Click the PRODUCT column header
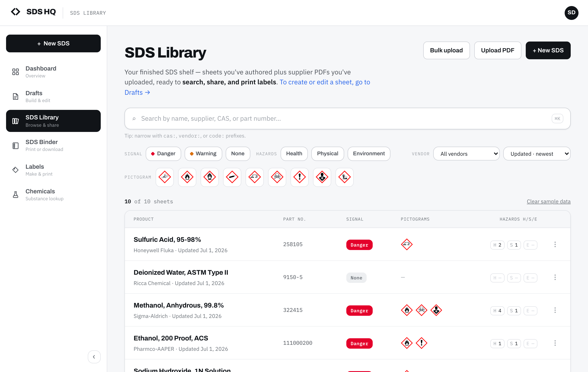 pyautogui.click(x=144, y=219)
